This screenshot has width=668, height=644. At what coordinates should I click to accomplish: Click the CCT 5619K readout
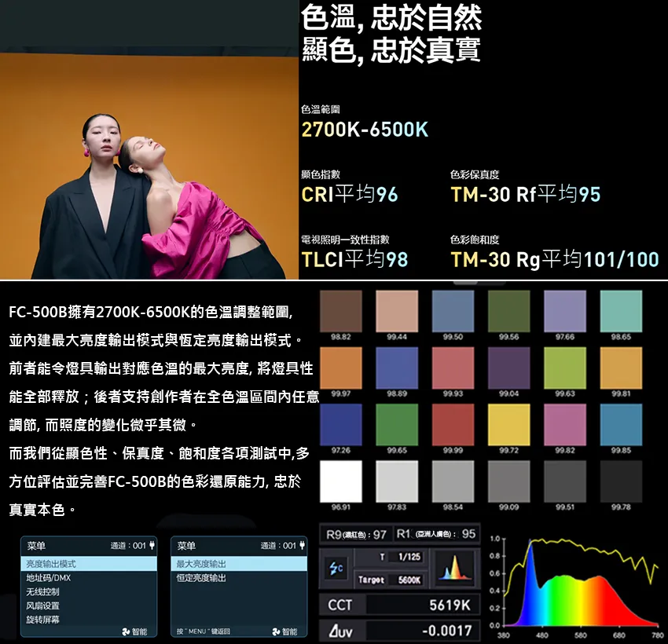(399, 606)
